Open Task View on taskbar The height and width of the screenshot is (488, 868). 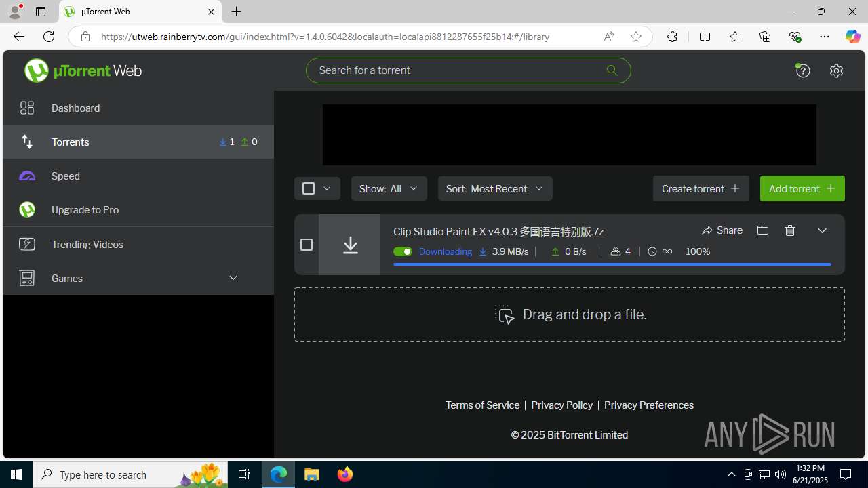[244, 474]
